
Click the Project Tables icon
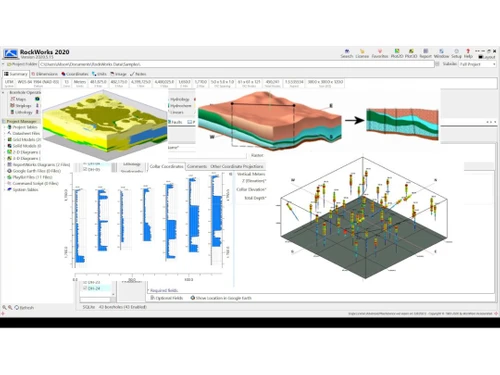pyautogui.click(x=10, y=127)
